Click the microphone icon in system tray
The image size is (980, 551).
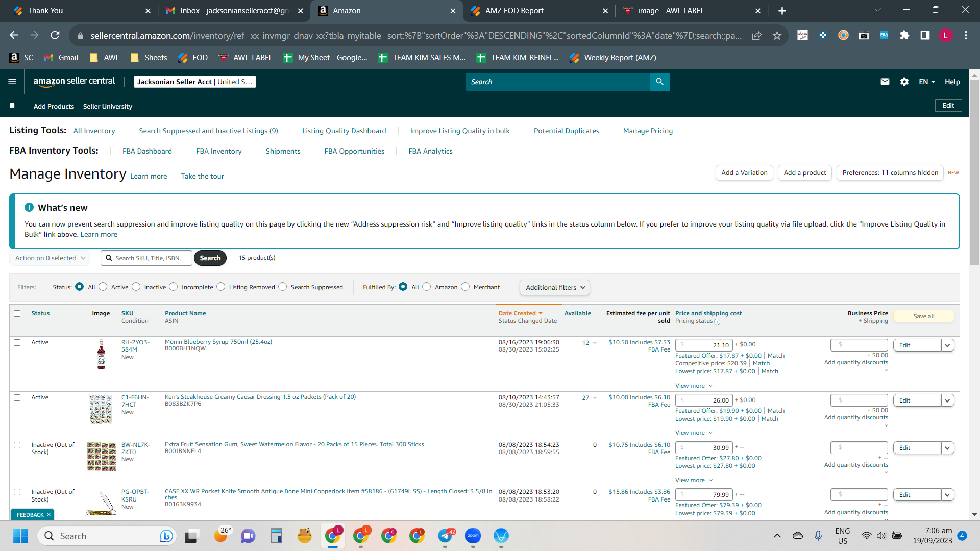(x=818, y=536)
